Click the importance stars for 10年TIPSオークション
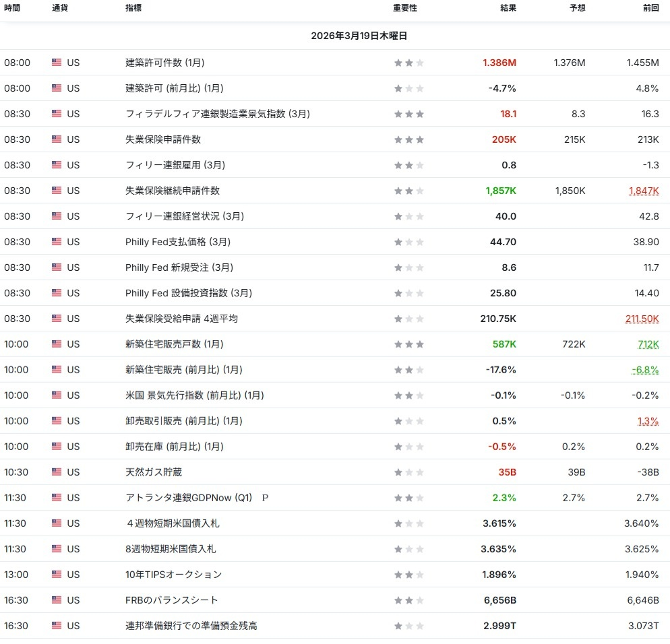The width and height of the screenshot is (670, 644). tap(409, 575)
